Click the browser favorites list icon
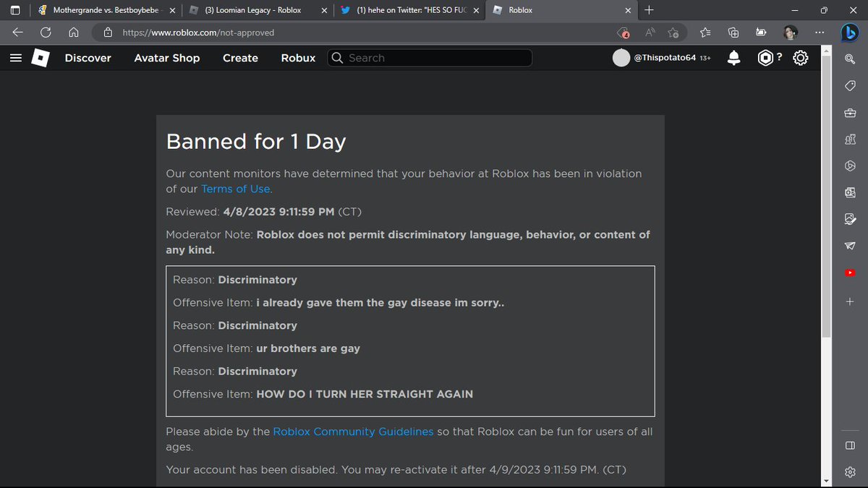Viewport: 868px width, 488px height. tap(704, 33)
